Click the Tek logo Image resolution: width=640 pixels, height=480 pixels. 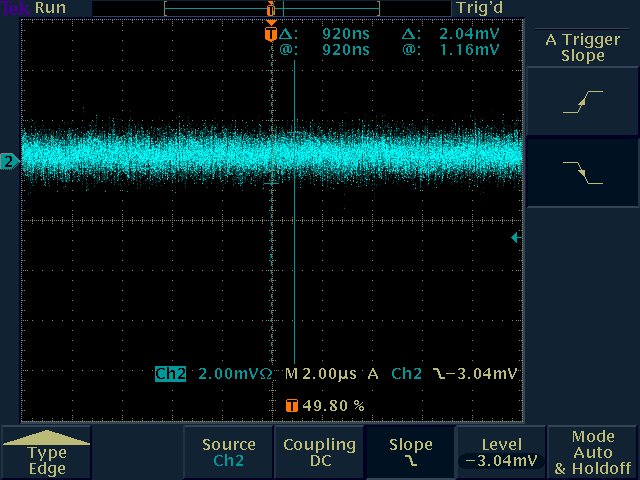pyautogui.click(x=16, y=8)
